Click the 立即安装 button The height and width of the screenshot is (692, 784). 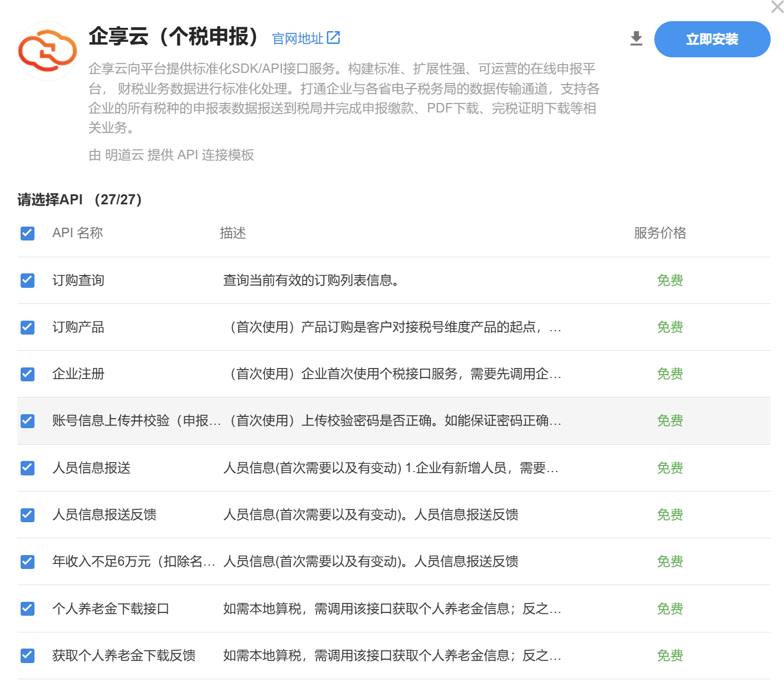[x=712, y=39]
